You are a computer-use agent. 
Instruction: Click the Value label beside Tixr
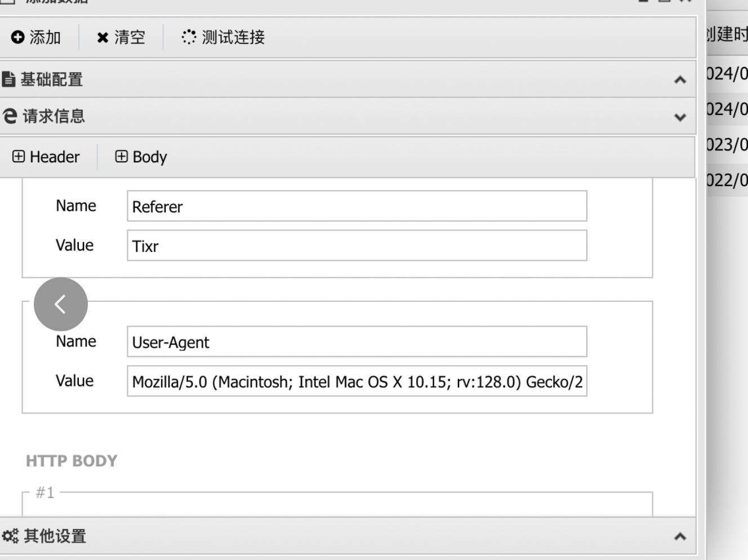[74, 245]
